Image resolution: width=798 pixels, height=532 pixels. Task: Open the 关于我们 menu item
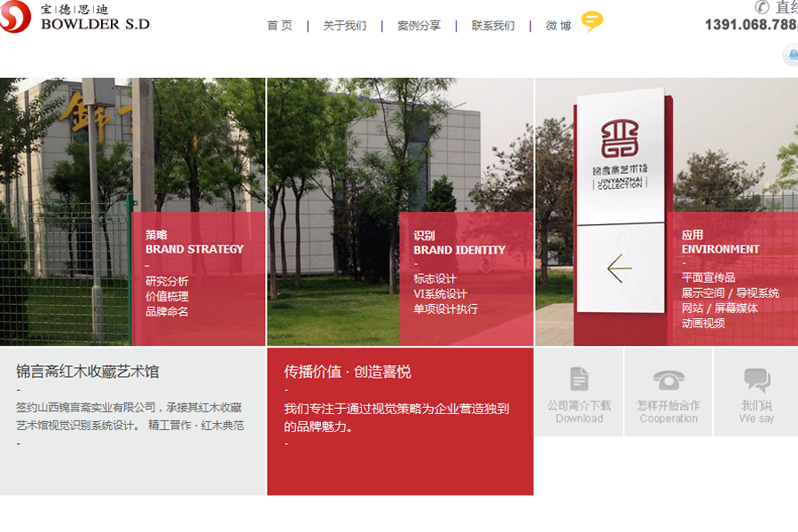[x=344, y=26]
